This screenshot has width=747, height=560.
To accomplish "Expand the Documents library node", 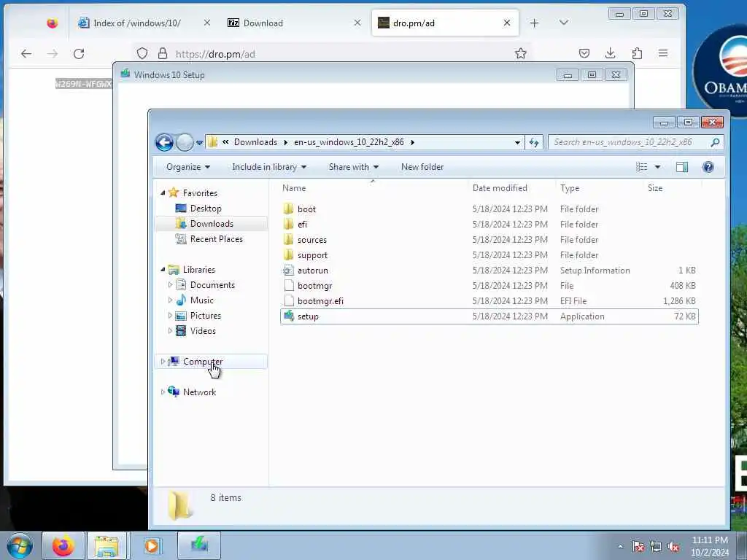I will coord(170,285).
